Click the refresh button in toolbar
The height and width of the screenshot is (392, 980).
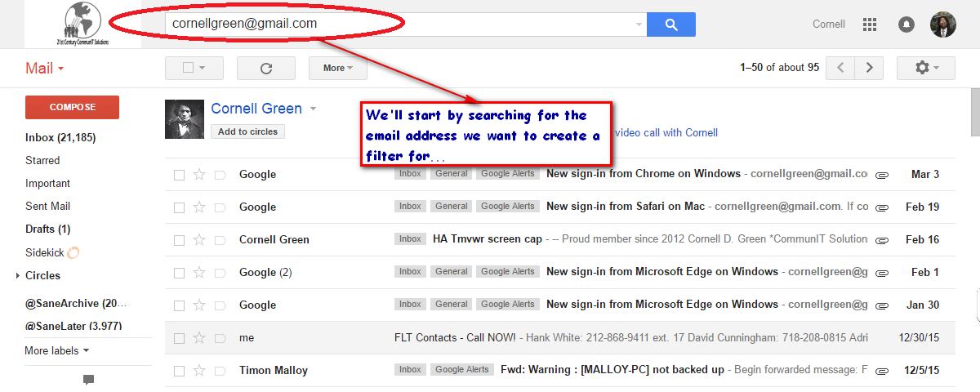click(x=266, y=68)
